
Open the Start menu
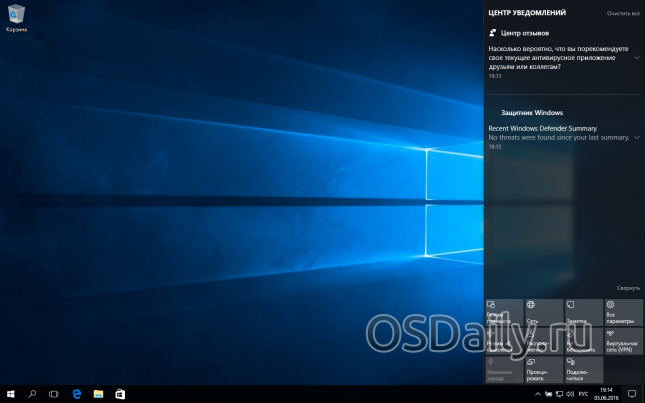point(11,394)
